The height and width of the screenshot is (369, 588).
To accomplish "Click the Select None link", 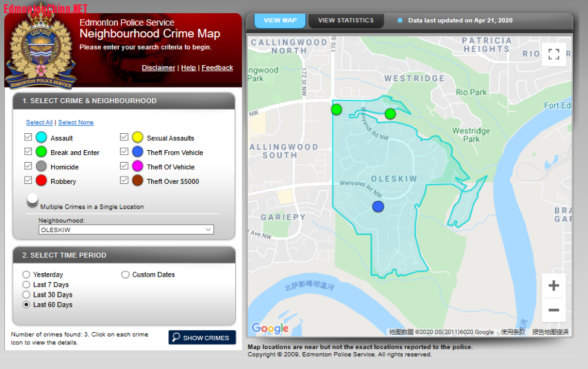I will click(76, 122).
